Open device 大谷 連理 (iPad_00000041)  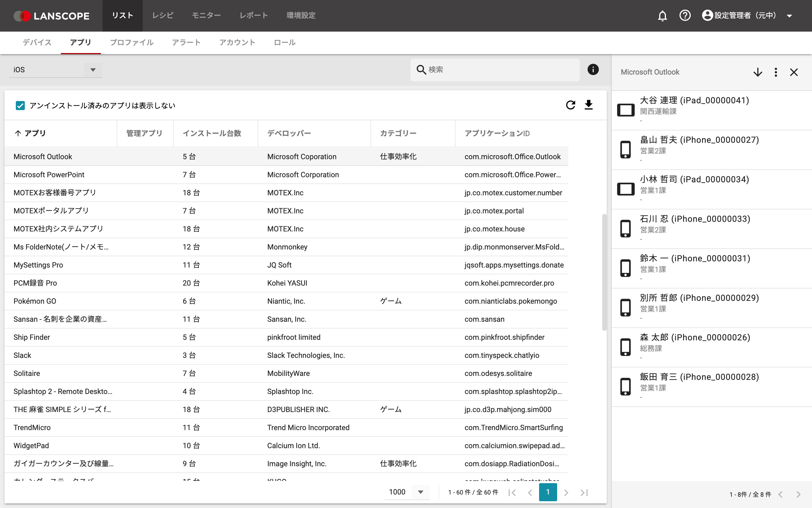click(712, 110)
